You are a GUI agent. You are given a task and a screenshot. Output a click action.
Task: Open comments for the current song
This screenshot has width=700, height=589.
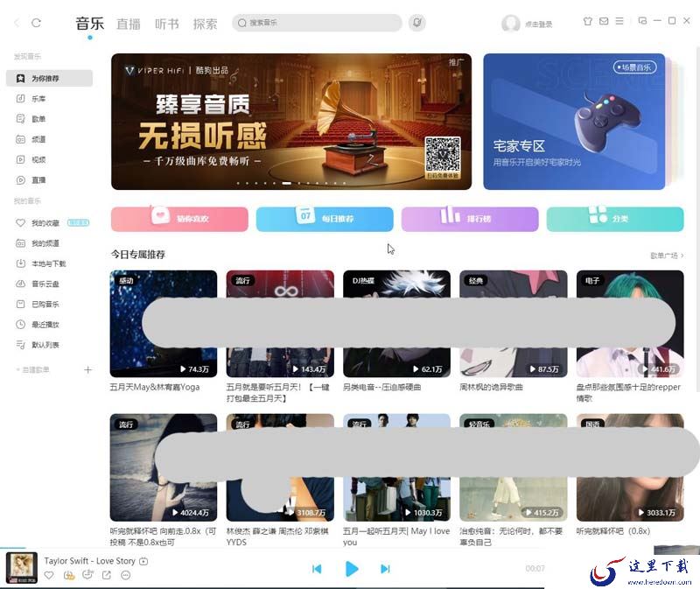click(88, 575)
